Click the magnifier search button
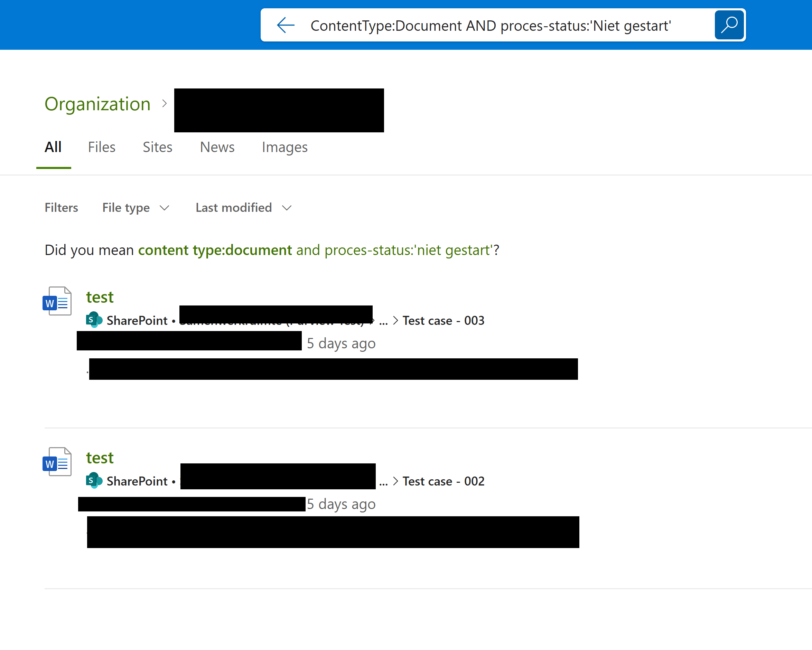 coord(729,25)
